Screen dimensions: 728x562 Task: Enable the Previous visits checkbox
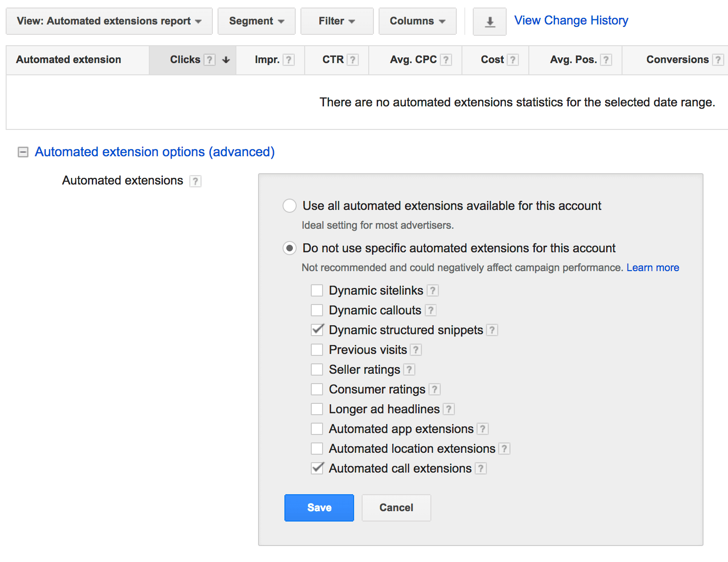click(x=316, y=349)
